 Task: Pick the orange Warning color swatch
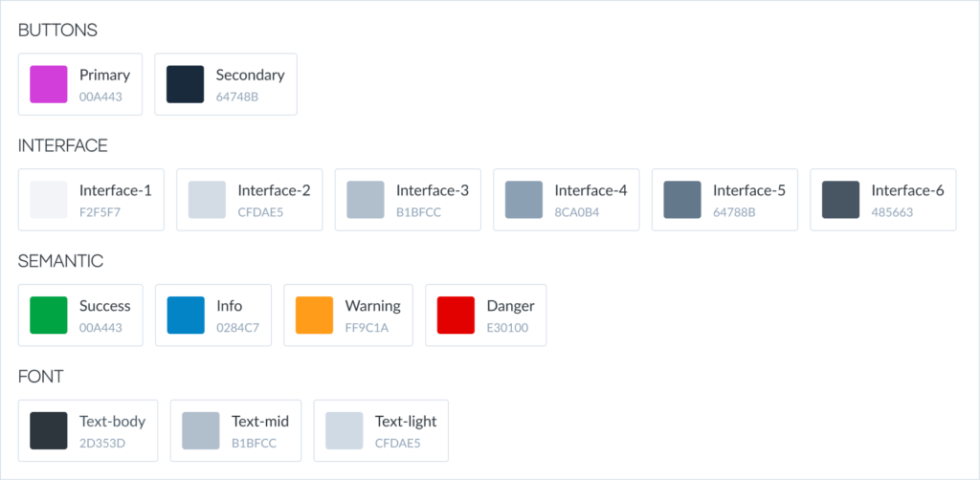[315, 316]
